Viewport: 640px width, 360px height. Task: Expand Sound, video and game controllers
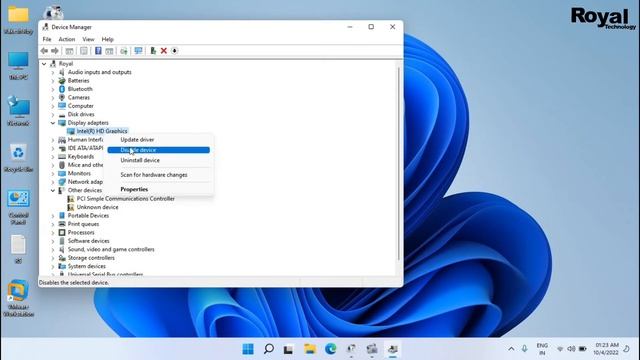click(x=53, y=249)
